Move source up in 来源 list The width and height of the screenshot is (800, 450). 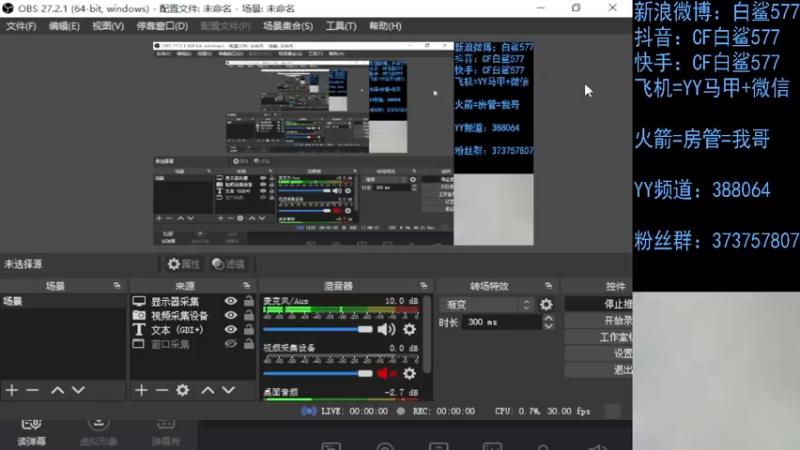(207, 390)
